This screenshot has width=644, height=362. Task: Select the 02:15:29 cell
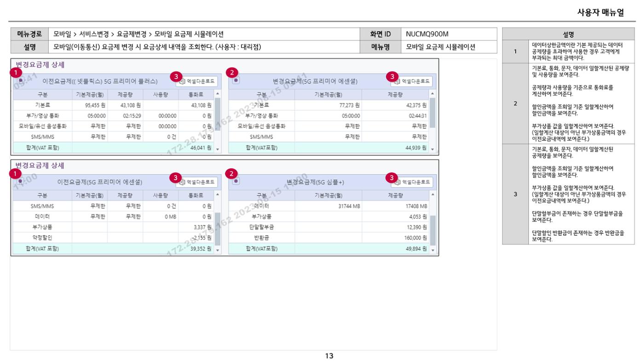125,116
